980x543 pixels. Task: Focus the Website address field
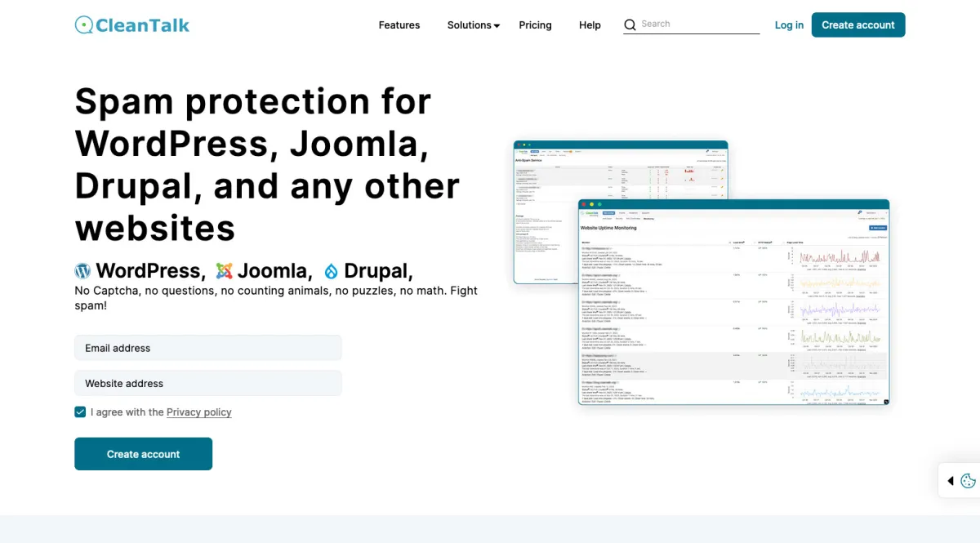[x=208, y=383]
